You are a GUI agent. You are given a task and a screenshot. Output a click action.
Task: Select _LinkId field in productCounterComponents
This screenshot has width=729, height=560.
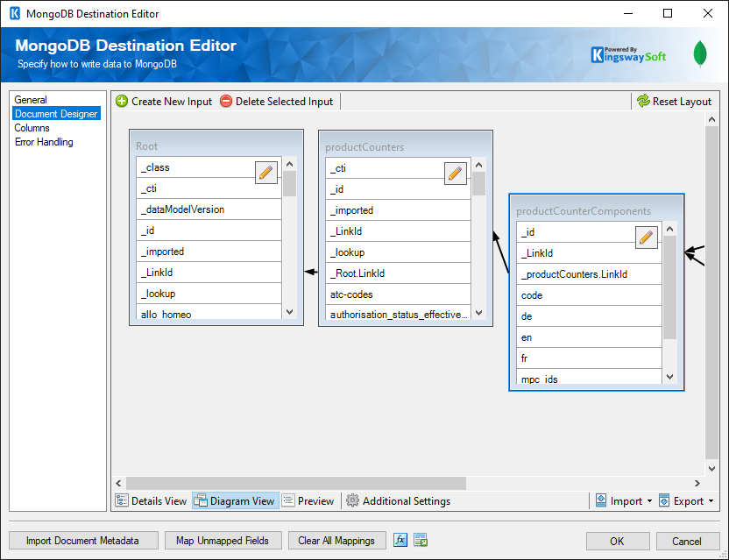pos(589,253)
